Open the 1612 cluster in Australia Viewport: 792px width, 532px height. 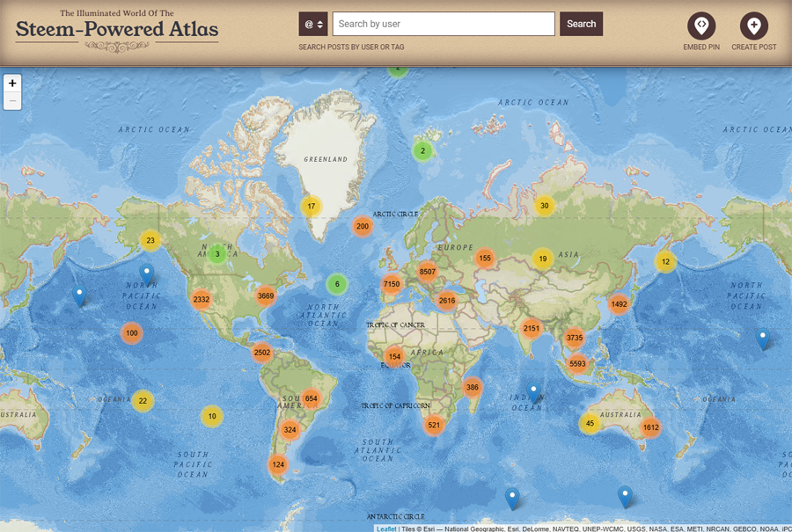pyautogui.click(x=650, y=427)
